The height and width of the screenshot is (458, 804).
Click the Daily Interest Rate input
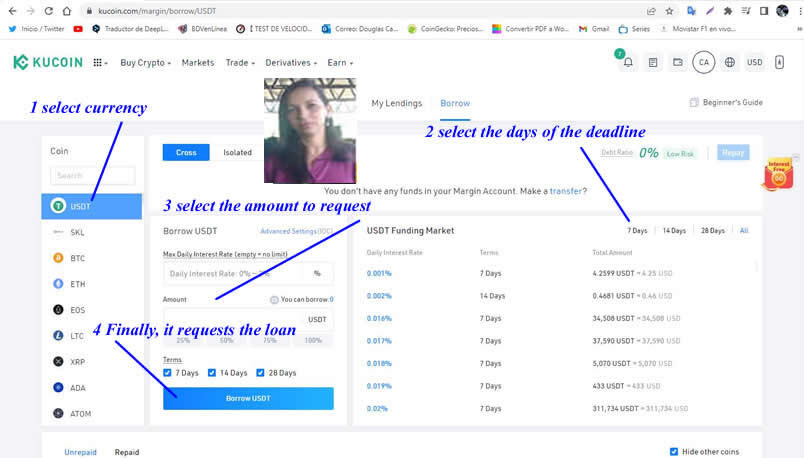pyautogui.click(x=248, y=273)
